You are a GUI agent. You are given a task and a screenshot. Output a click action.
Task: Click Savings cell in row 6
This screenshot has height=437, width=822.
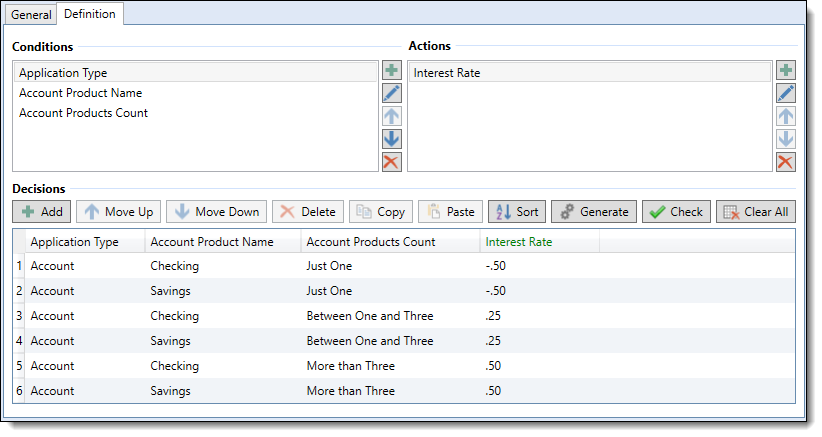click(x=170, y=391)
